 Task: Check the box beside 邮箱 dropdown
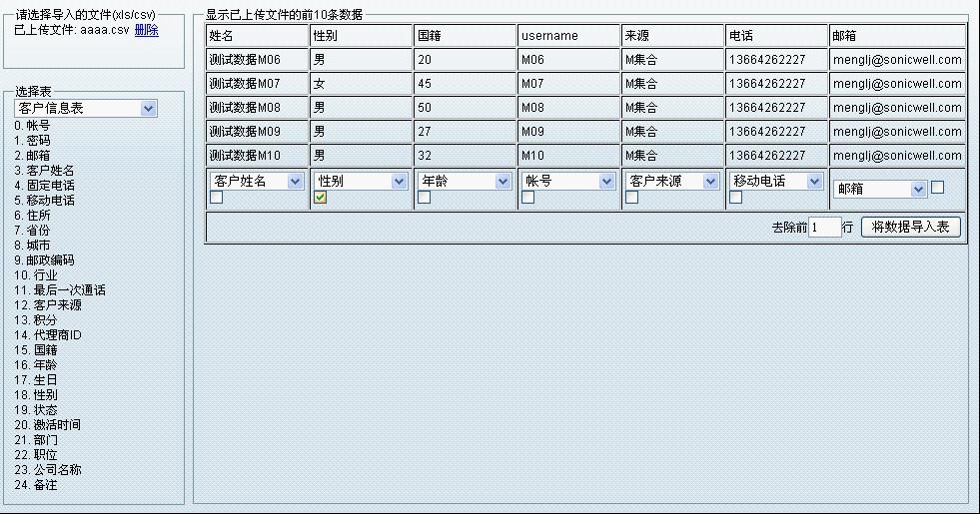pyautogui.click(x=937, y=188)
